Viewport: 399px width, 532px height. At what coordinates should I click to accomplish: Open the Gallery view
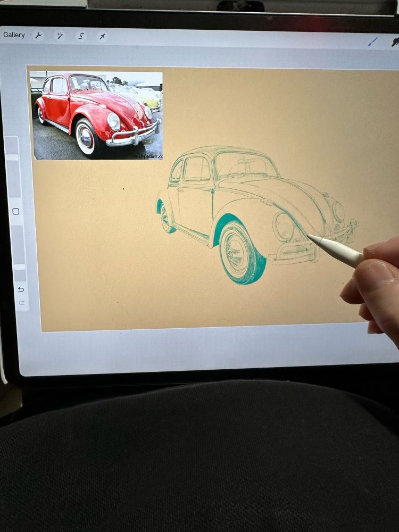14,35
